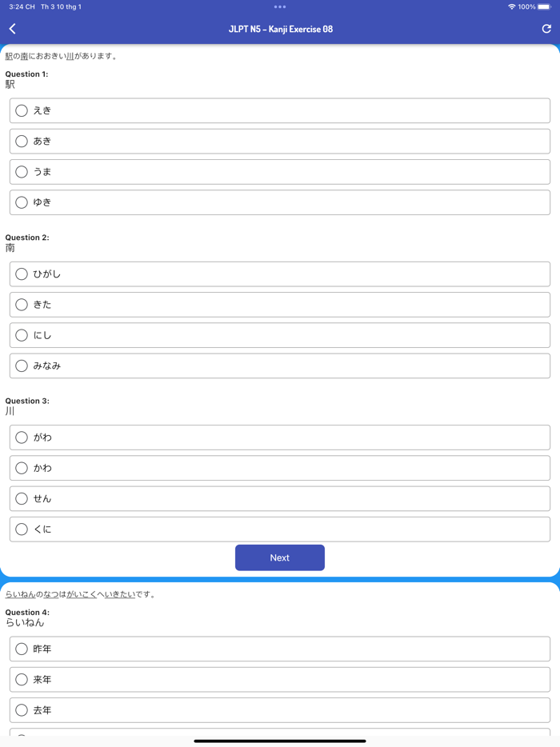The height and width of the screenshot is (747, 560).
Task: Click the JLPT N5 Kanji Exercise title
Action: coord(280,28)
